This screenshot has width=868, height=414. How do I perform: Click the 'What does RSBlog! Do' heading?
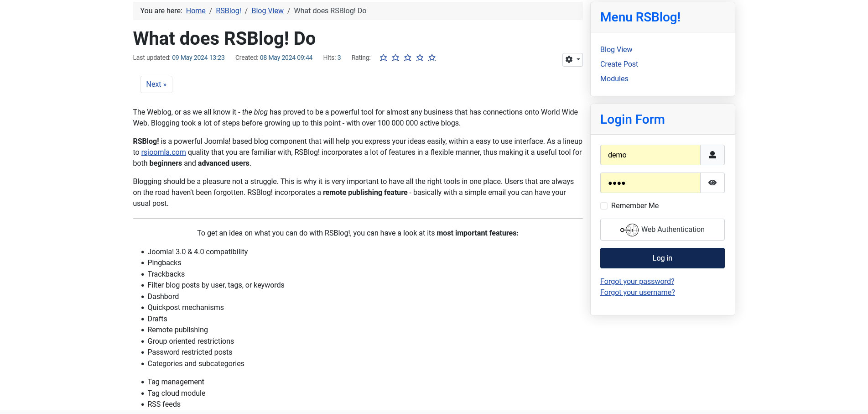click(x=224, y=38)
